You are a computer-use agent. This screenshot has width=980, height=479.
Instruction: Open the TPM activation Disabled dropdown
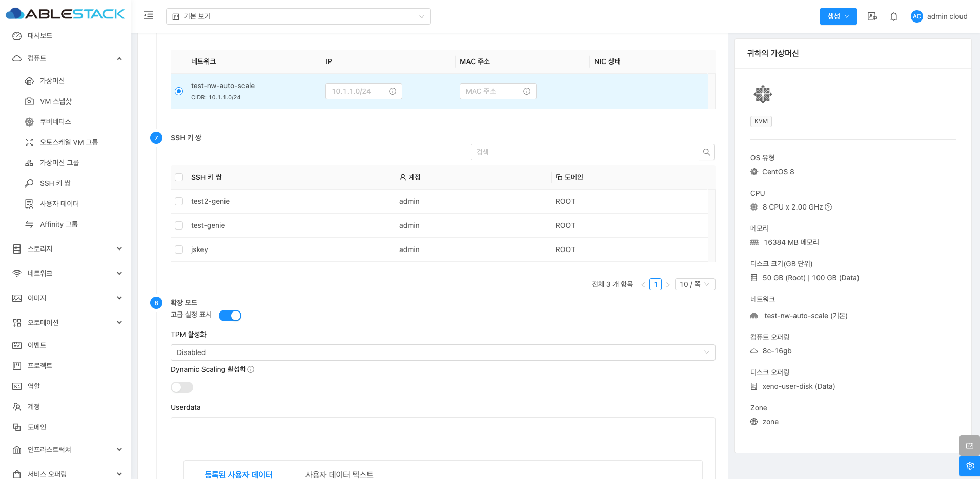point(442,352)
